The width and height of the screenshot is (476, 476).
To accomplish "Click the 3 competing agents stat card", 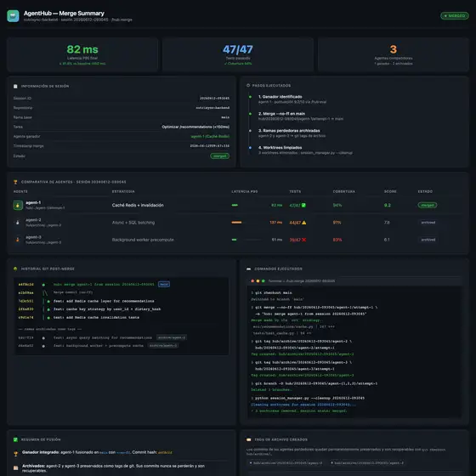I will tap(394, 54).
